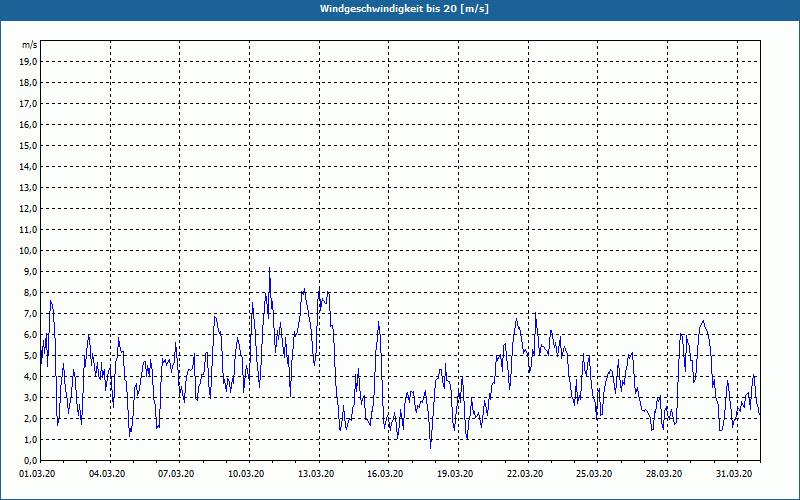Click the 11,0 y-axis label
This screenshot has height=500, width=800.
tap(28, 230)
